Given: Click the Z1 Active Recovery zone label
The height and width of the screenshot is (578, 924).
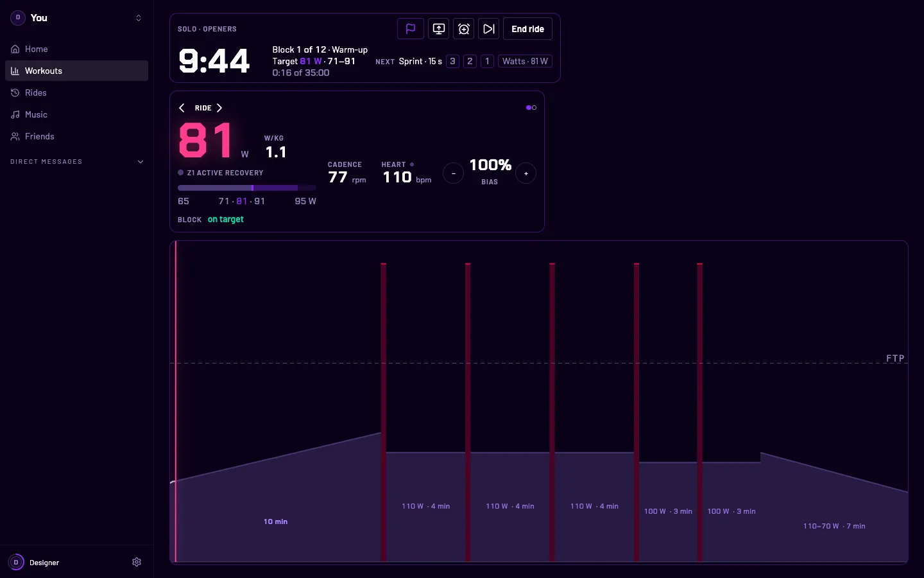Looking at the screenshot, I should coord(225,173).
